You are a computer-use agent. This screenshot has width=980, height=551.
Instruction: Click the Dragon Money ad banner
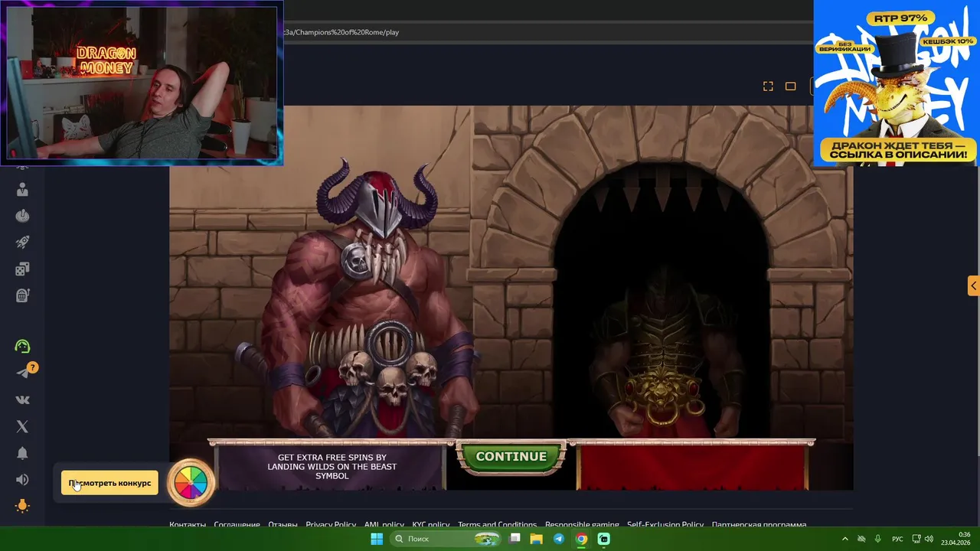[897, 83]
